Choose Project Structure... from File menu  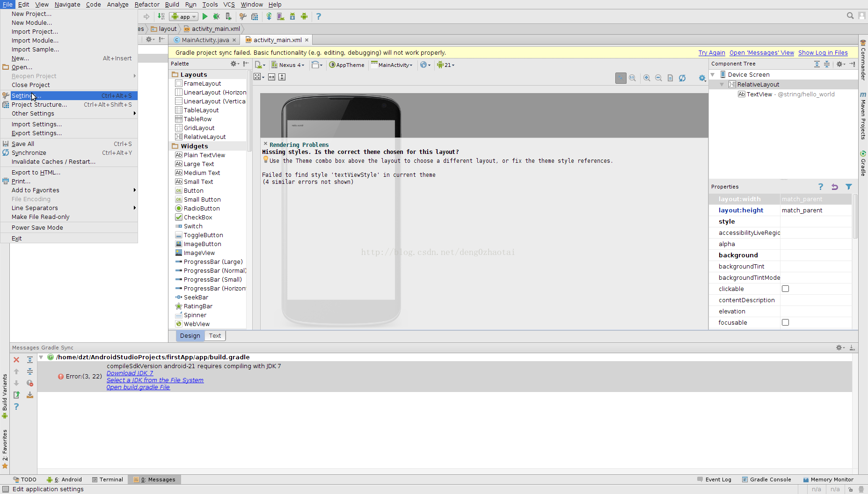[69, 104]
